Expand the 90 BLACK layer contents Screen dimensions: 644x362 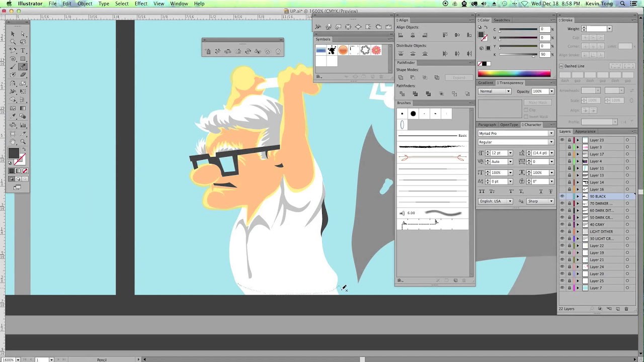point(578,197)
